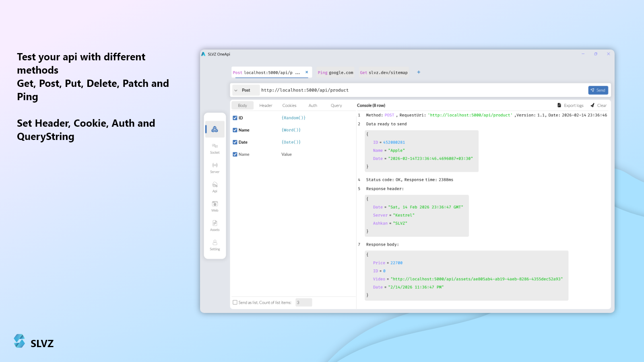Enable the Send as list checkbox
The height and width of the screenshot is (362, 644).
pos(235,302)
